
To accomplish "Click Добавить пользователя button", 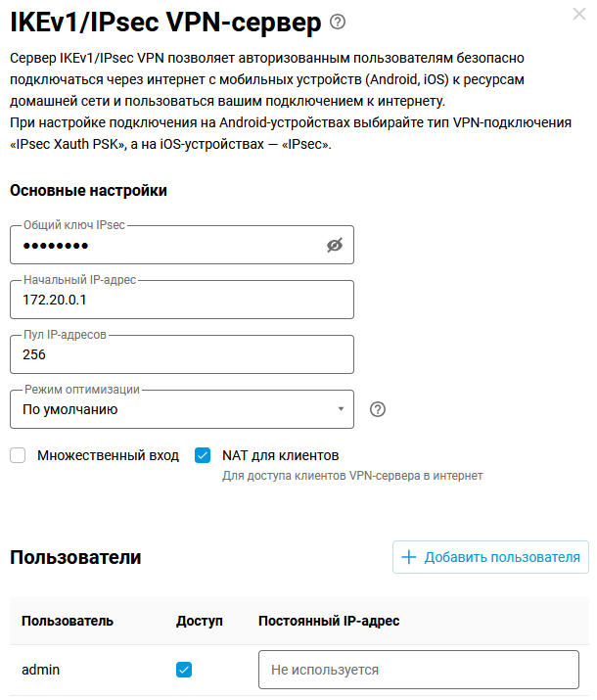I will tap(490, 557).
